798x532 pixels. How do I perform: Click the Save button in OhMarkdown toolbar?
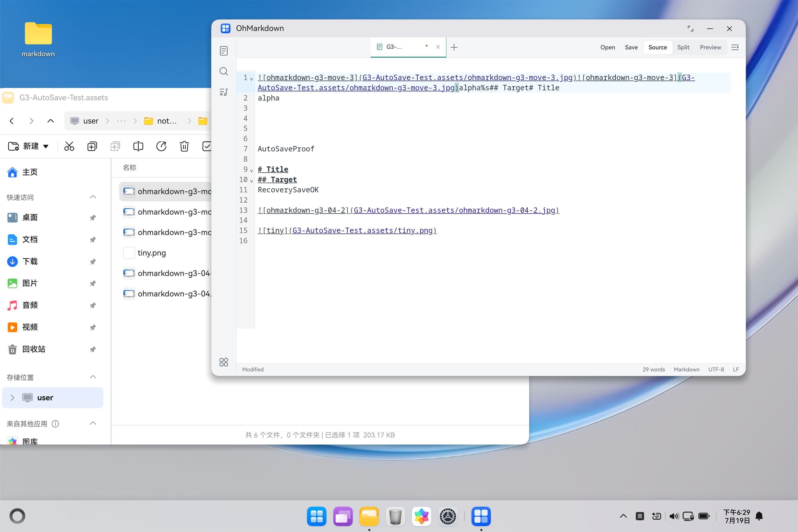(x=631, y=48)
